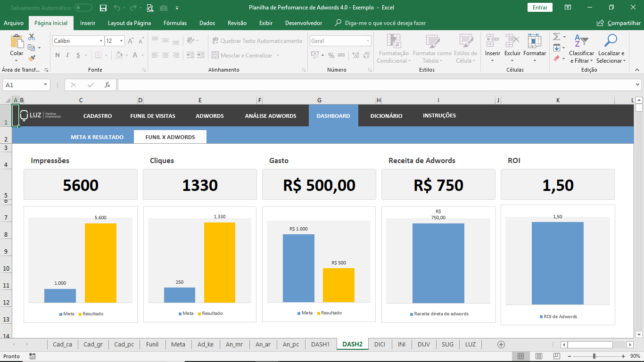Open the Funil sheet tab
The height and width of the screenshot is (362, 644).
tap(152, 345)
